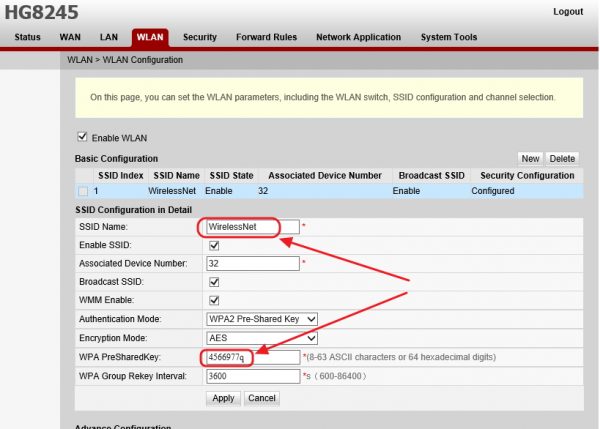The image size is (600, 429).
Task: Toggle the WMM Enable checkbox
Action: [213, 300]
